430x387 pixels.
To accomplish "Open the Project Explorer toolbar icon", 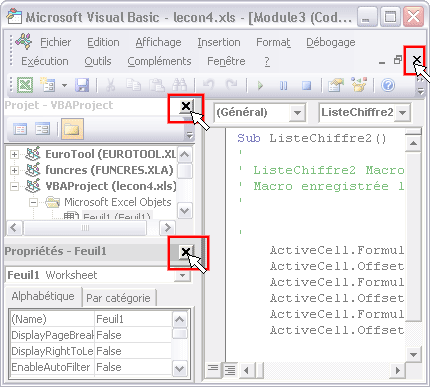I will point(336,85).
